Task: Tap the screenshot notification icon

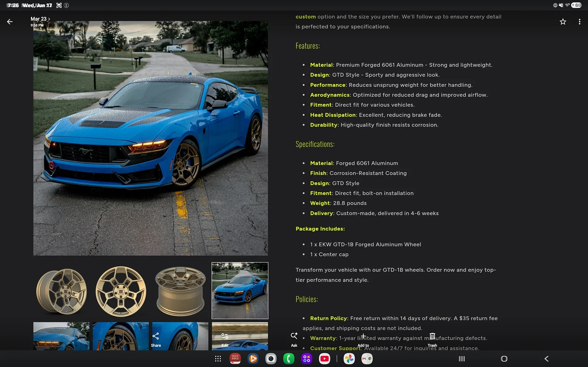Action: pyautogui.click(x=59, y=5)
